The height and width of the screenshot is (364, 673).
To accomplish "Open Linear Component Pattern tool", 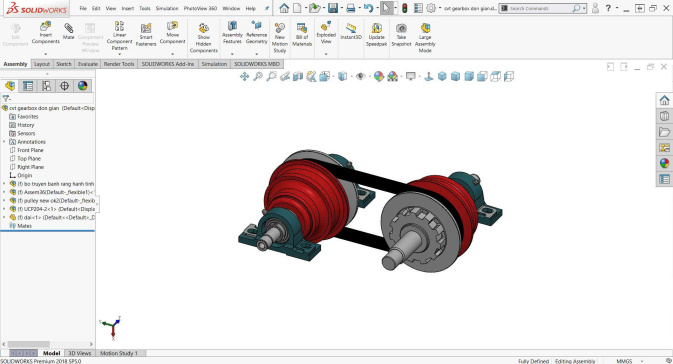I will point(119,35).
